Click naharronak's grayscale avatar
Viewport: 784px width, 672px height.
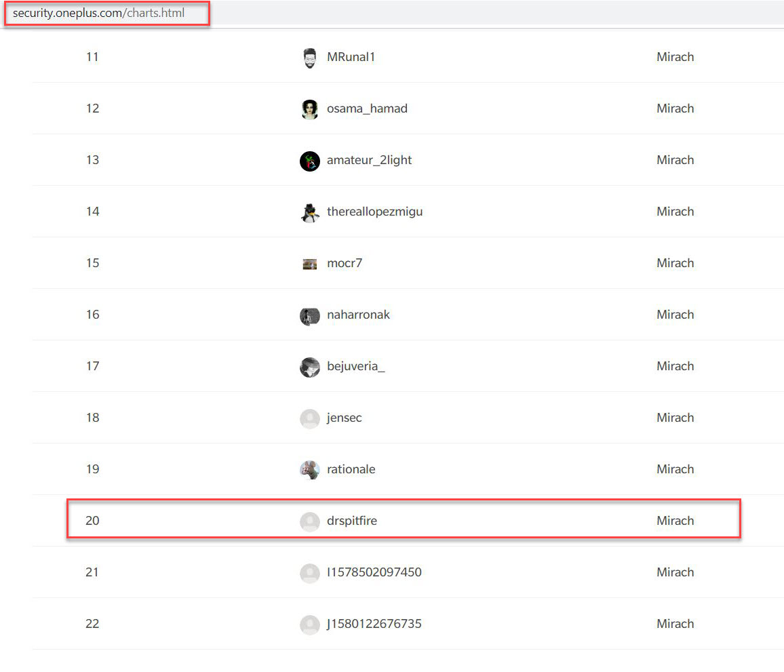[x=309, y=316]
